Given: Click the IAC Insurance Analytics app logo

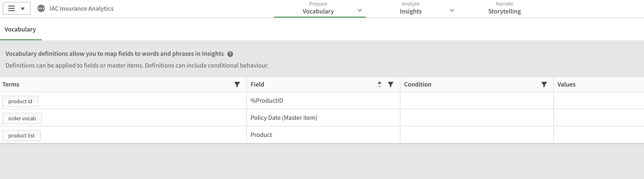Looking at the screenshot, I should click(x=41, y=8).
